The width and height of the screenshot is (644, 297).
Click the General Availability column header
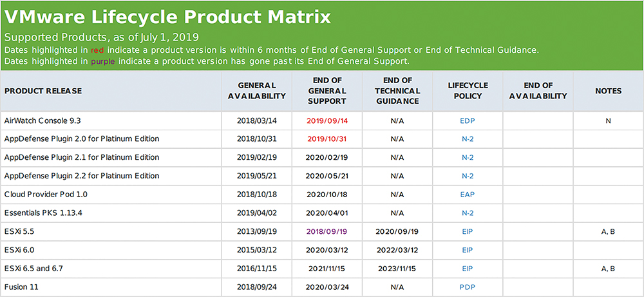click(x=257, y=91)
